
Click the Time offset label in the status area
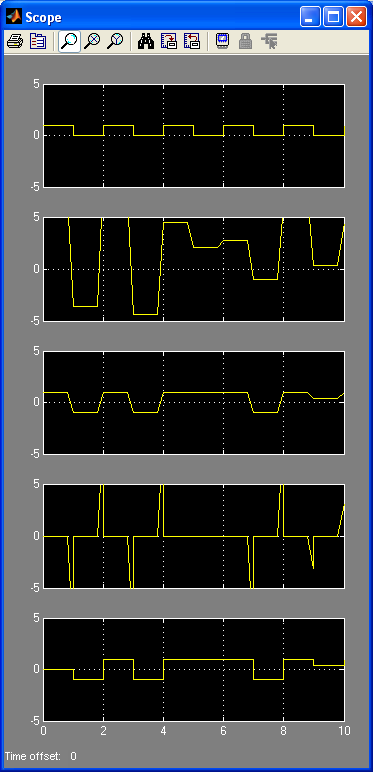32,756
